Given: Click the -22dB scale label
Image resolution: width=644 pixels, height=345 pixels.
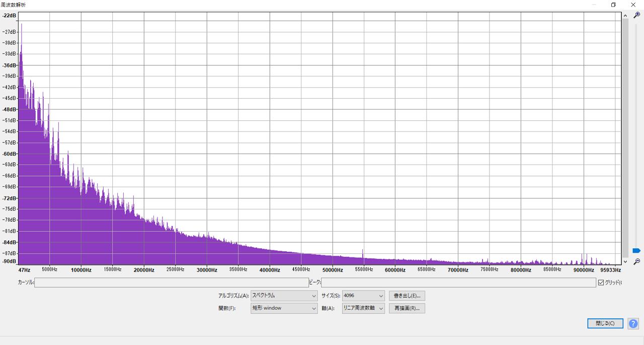Looking at the screenshot, I should [9, 16].
